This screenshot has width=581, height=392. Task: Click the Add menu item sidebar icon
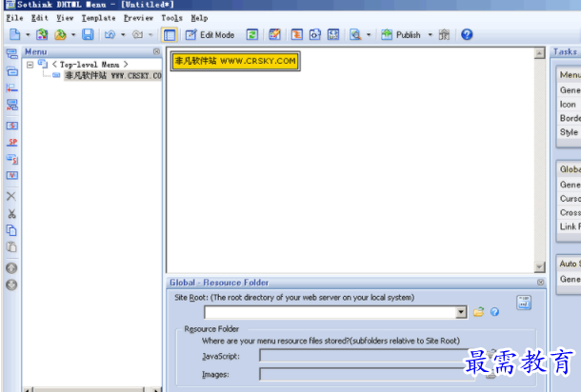(x=11, y=54)
